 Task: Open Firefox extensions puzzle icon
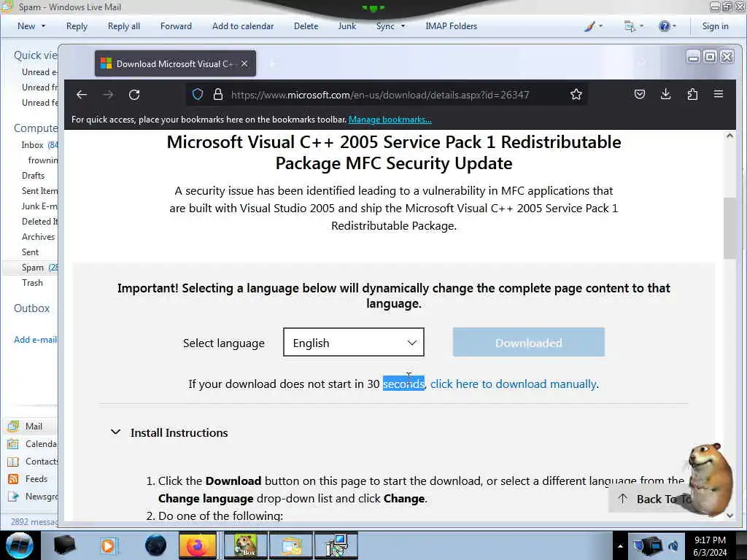[x=692, y=94]
